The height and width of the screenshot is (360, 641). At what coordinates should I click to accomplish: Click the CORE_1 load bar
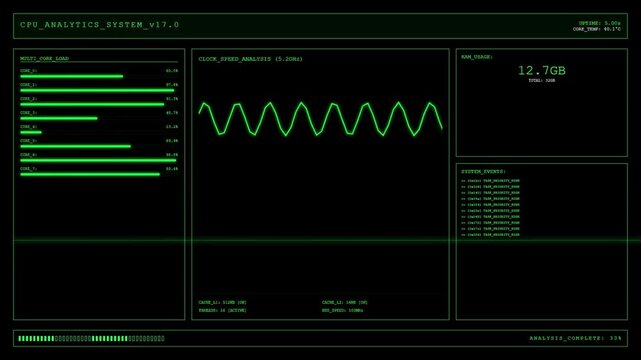pyautogui.click(x=97, y=90)
